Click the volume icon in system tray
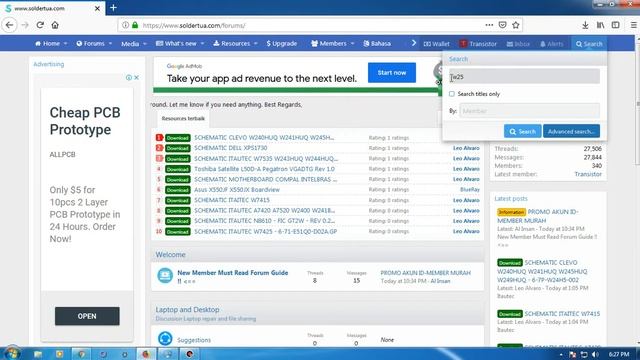Image resolution: width=640 pixels, height=360 pixels. (595, 354)
